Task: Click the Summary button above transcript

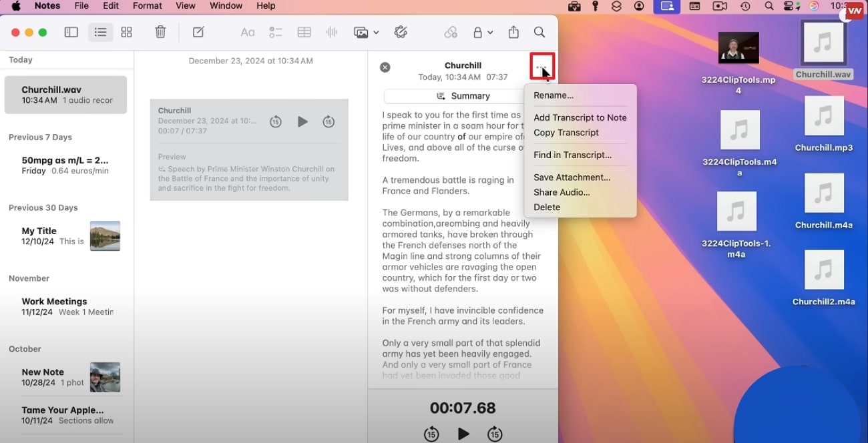Action: (463, 96)
